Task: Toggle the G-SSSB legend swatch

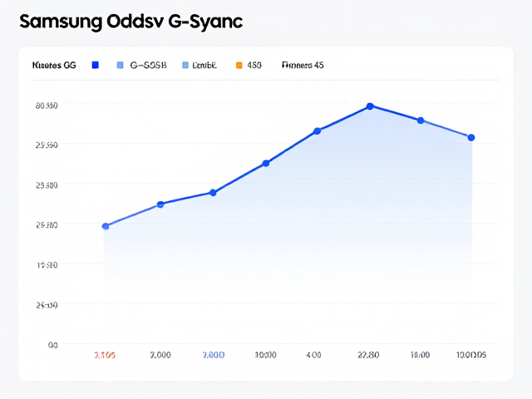Action: tap(120, 65)
